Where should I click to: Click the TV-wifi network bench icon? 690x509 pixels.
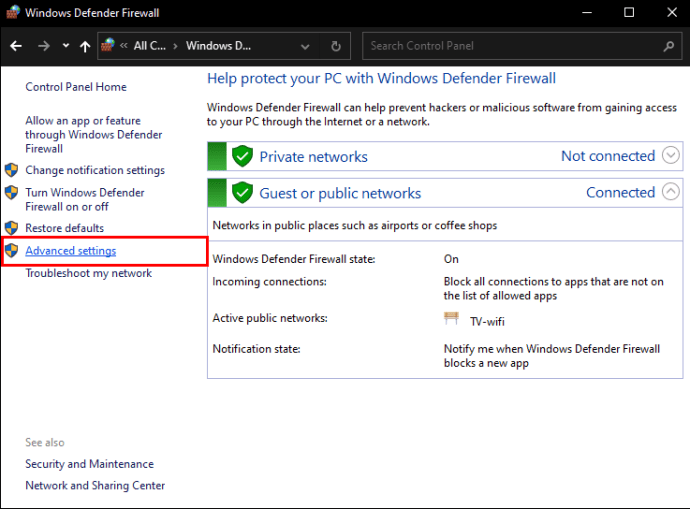[x=451, y=319]
